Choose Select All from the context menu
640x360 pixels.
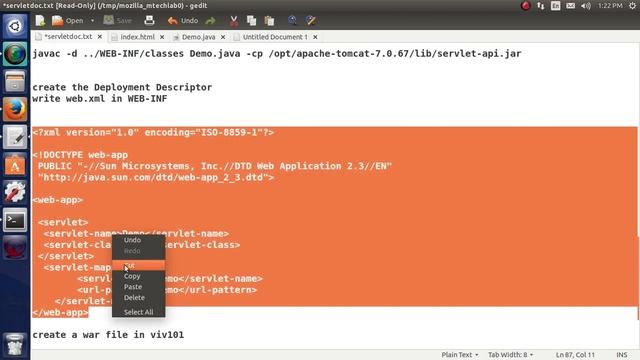(138, 312)
